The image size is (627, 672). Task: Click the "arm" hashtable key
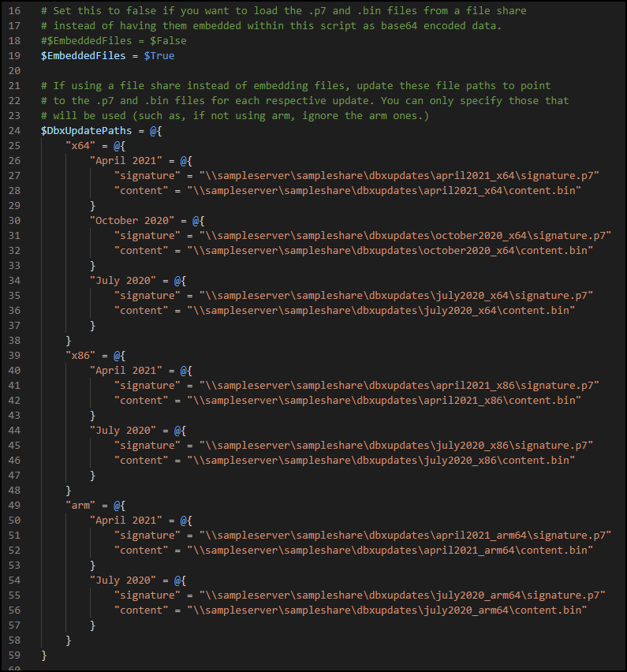tap(80, 505)
